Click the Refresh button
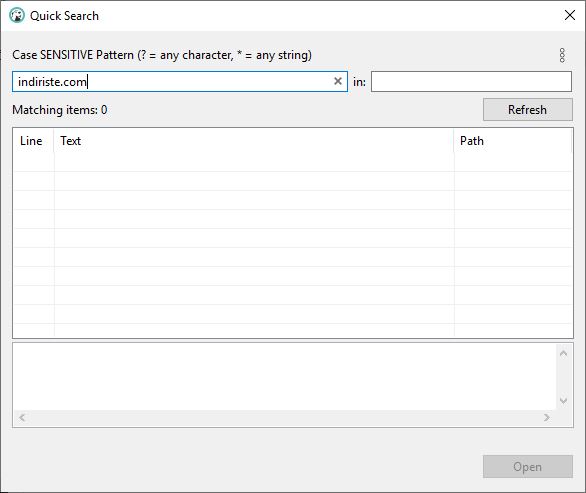Image resolution: width=586 pixels, height=493 pixels. click(527, 110)
